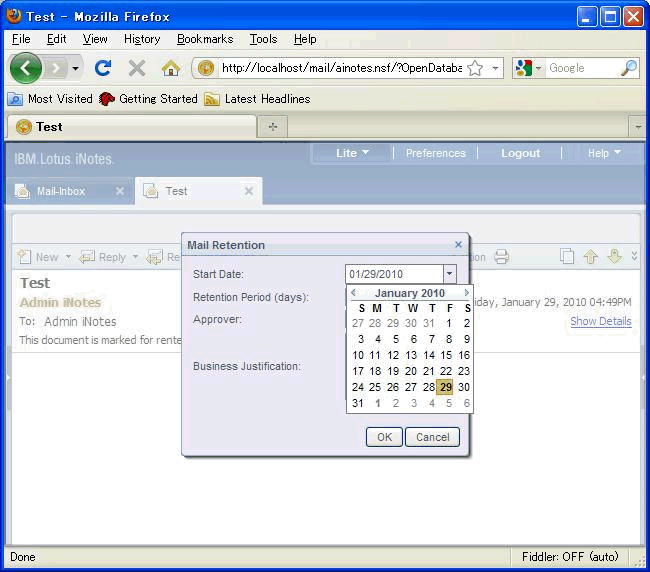Click Cancel in Mail Retention dialog
Screen dimensions: 650x572
tap(432, 437)
